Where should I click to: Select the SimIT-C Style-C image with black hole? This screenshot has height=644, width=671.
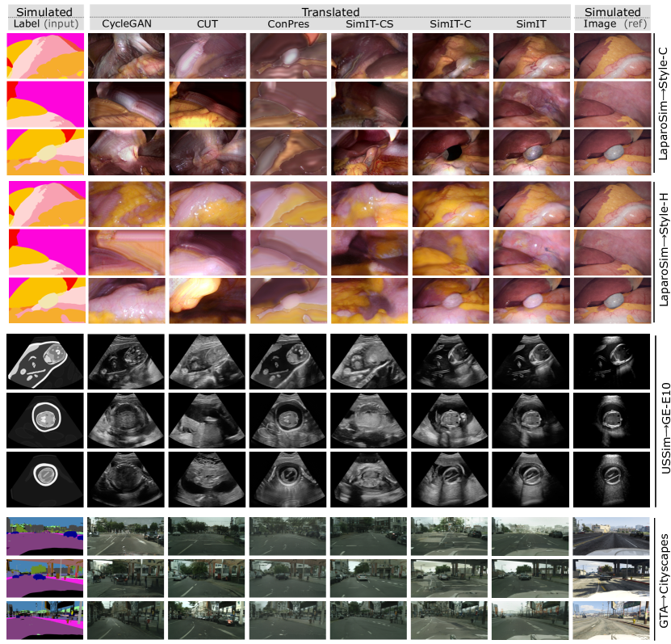[451, 152]
